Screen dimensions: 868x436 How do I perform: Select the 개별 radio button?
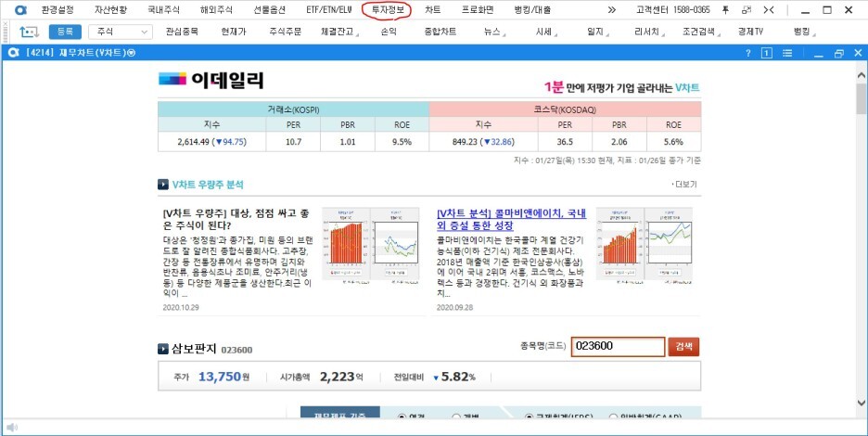click(456, 417)
